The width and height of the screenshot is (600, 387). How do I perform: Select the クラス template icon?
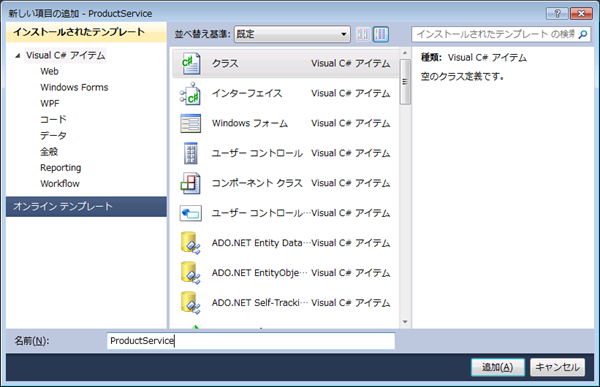coord(191,64)
